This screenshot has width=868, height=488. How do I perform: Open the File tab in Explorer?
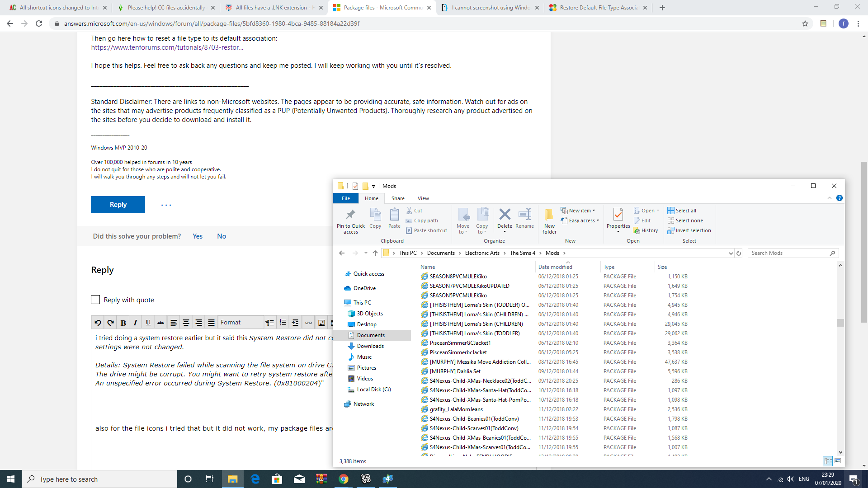(x=346, y=198)
